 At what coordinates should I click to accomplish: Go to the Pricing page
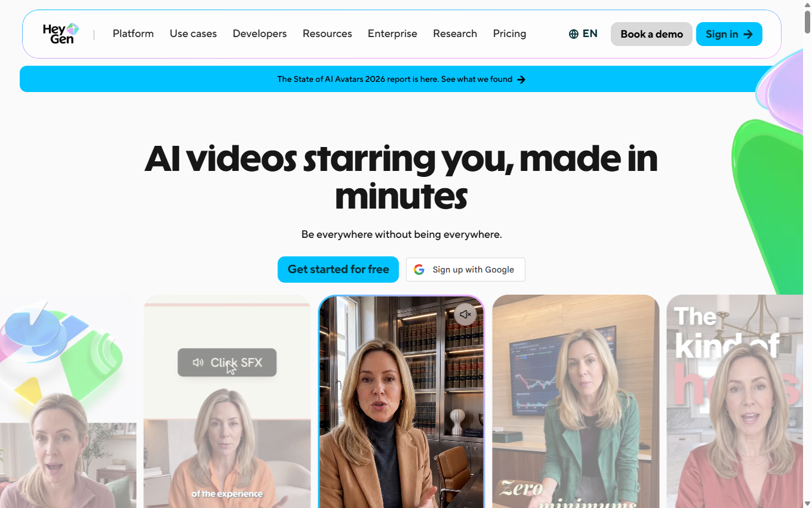509,33
